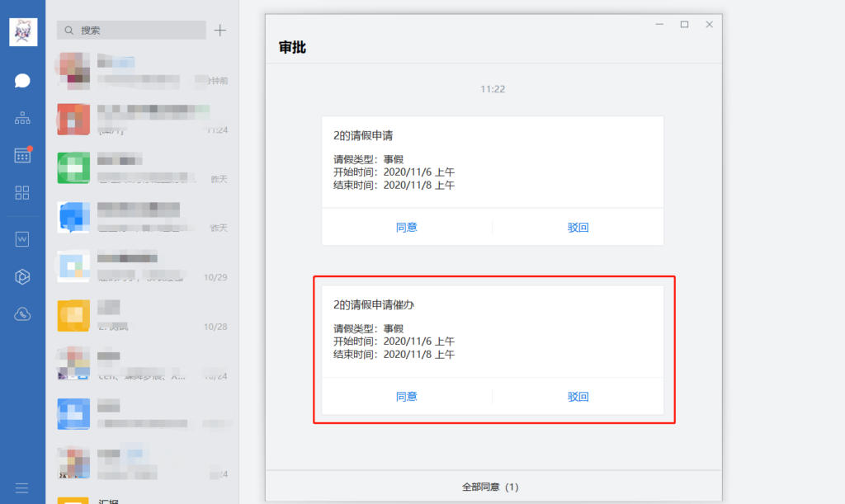Click the plus icon to start new chat
Viewport: 845px width, 504px height.
[x=220, y=30]
